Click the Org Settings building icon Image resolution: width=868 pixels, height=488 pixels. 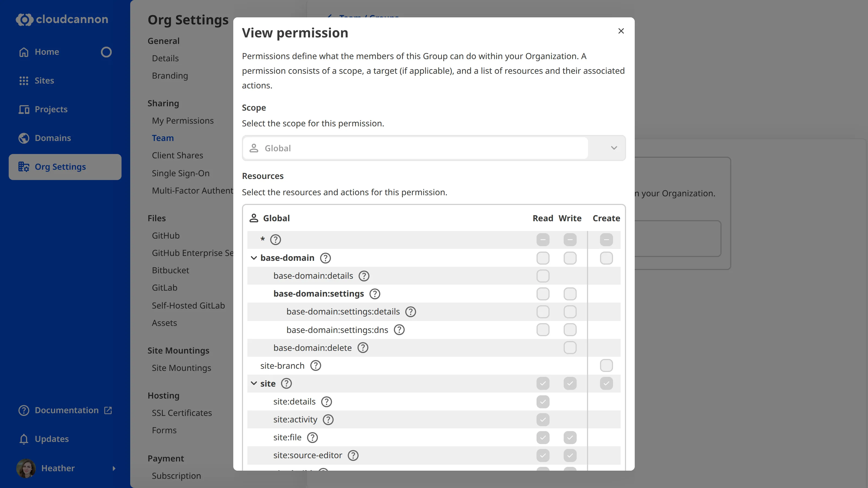point(24,167)
